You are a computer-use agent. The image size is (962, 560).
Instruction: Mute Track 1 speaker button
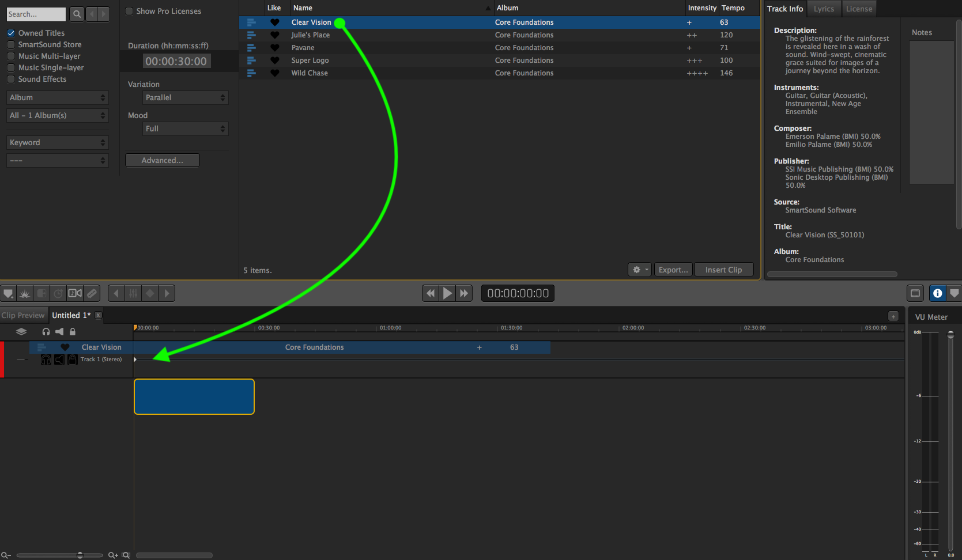pos(59,360)
